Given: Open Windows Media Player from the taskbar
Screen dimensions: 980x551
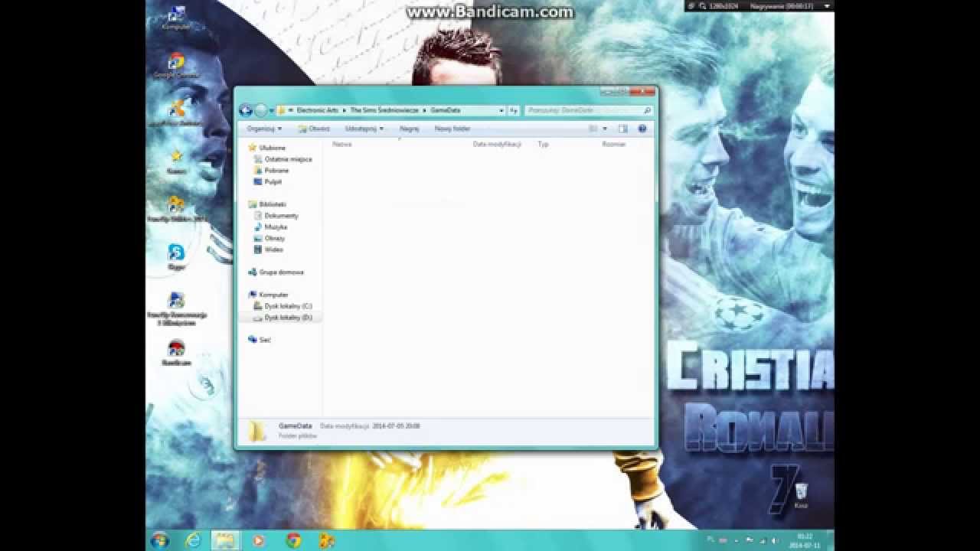Looking at the screenshot, I should point(258,540).
